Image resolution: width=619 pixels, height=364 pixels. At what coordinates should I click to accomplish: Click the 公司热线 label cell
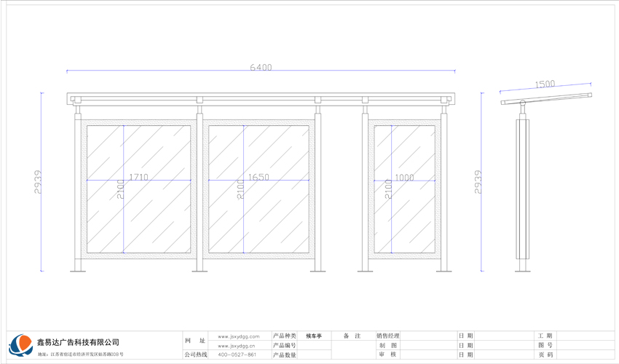click(x=195, y=355)
